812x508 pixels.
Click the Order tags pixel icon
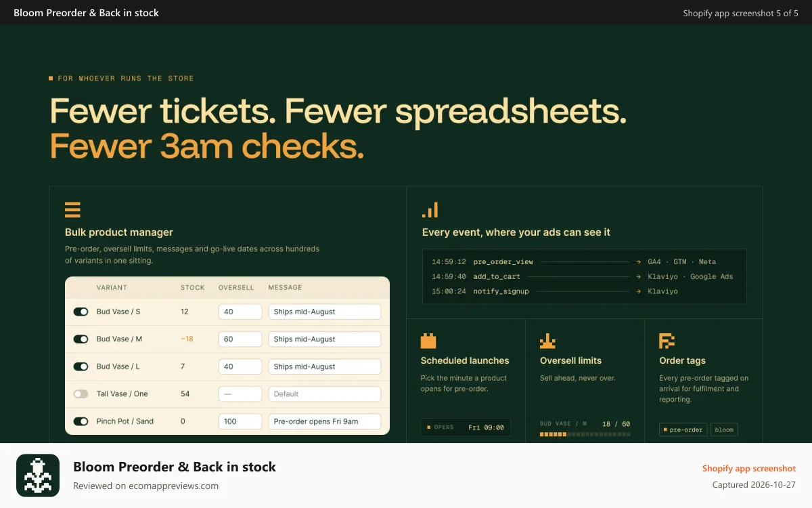click(667, 341)
